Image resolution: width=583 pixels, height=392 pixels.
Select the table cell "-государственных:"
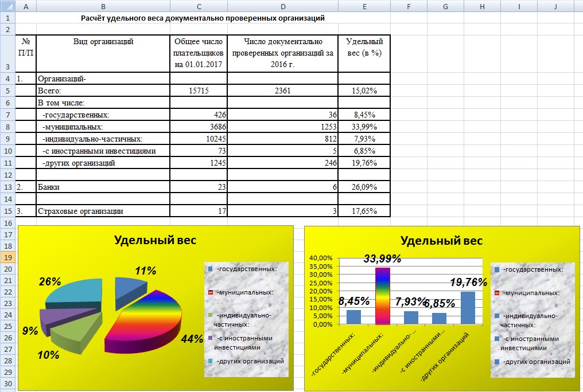[103, 115]
